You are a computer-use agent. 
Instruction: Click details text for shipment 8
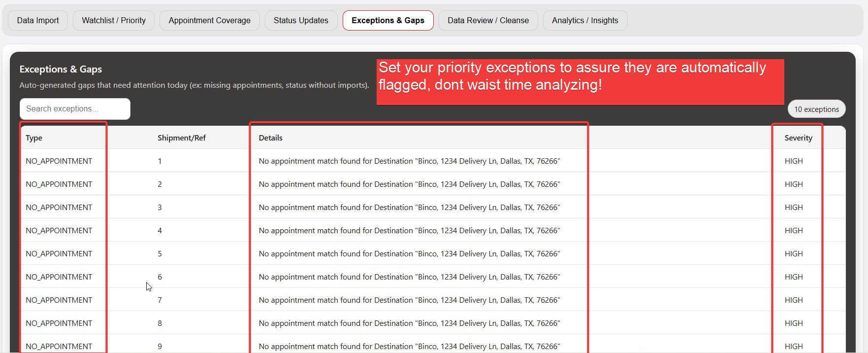[x=410, y=323]
